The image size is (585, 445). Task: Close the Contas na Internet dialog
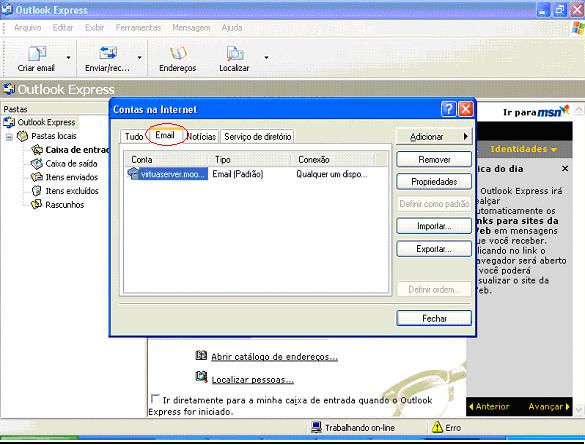tap(466, 109)
